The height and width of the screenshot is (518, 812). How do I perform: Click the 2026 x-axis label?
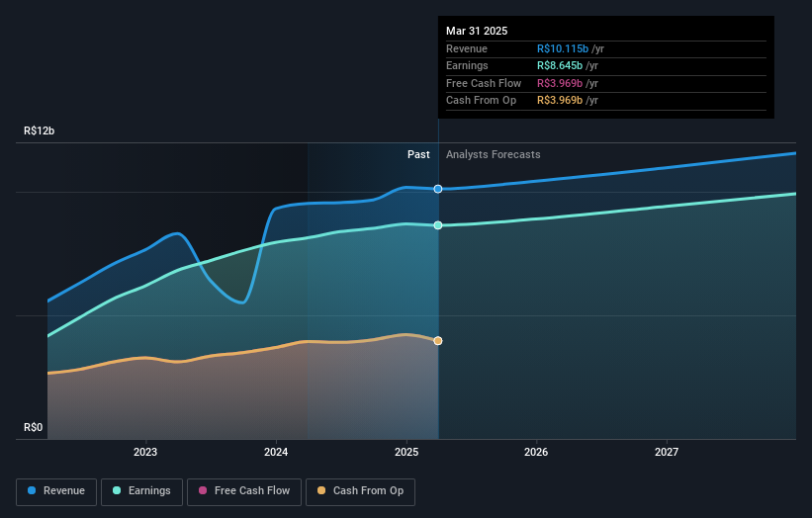point(536,452)
